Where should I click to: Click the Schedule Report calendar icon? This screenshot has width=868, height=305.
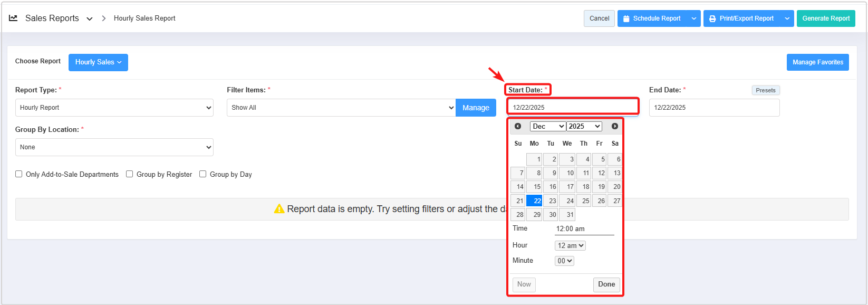point(626,18)
